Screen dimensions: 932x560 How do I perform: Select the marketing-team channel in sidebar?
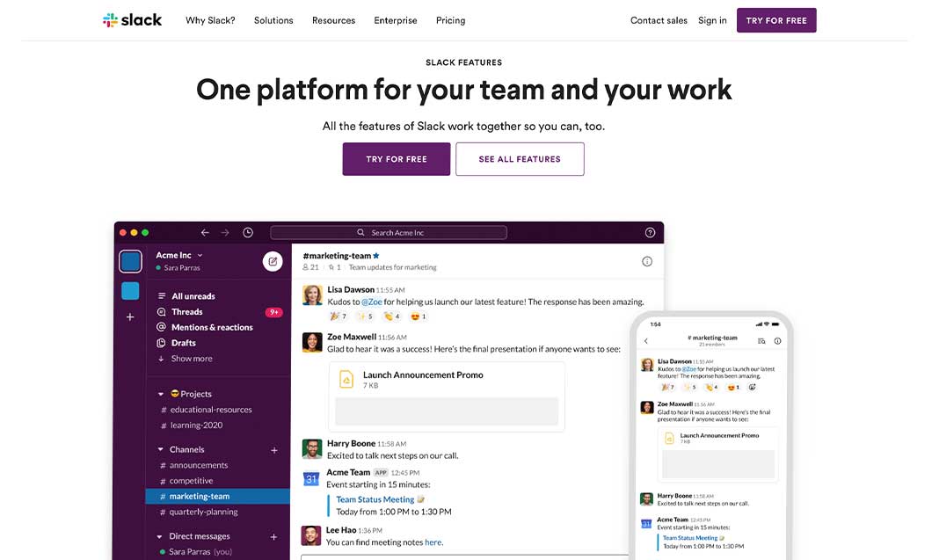click(x=217, y=496)
